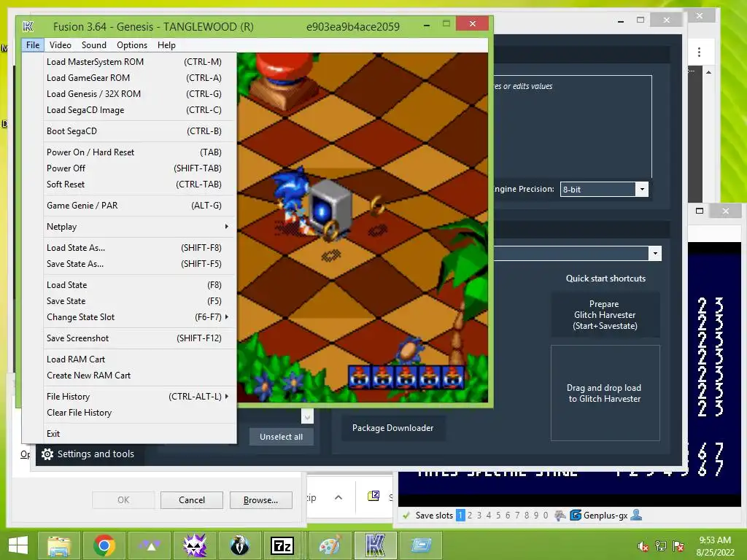Select save slot 9
This screenshot has height=560, width=747.
536,516
